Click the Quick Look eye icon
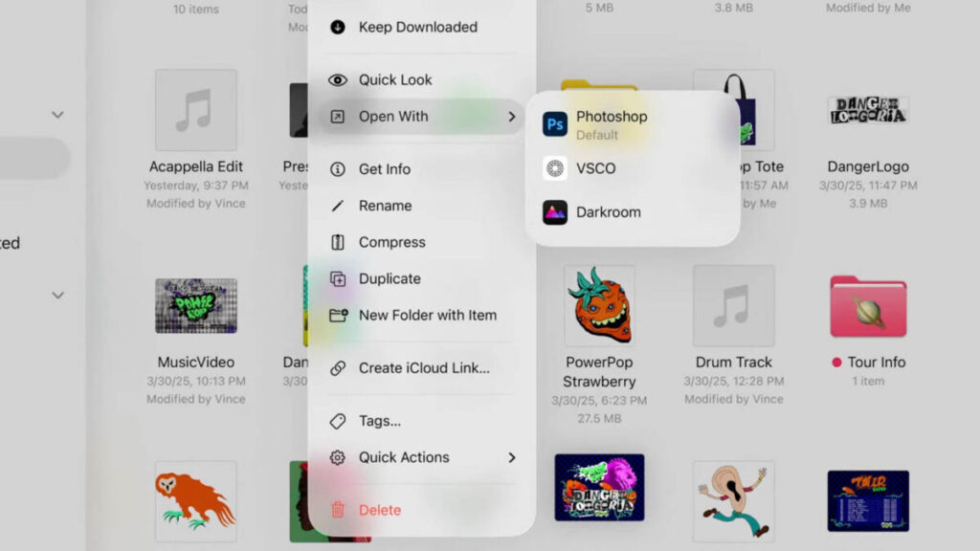Viewport: 980px width, 551px height. click(x=338, y=80)
